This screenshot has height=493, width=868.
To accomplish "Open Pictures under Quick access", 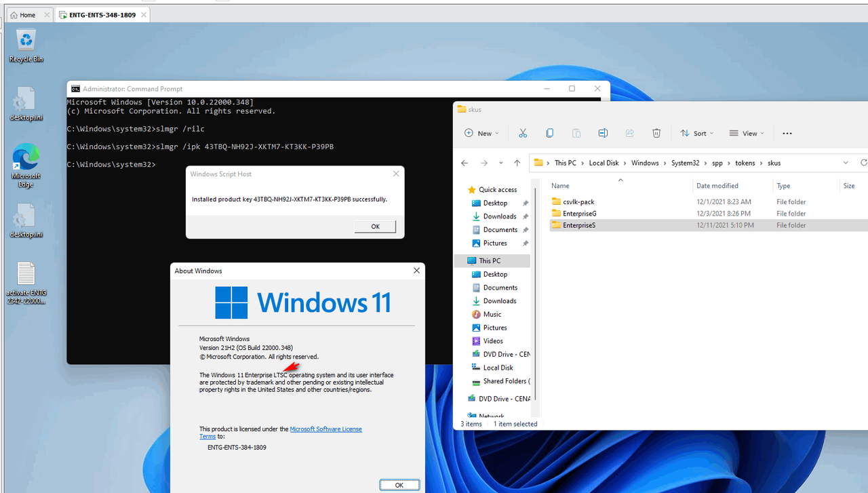I will point(495,243).
